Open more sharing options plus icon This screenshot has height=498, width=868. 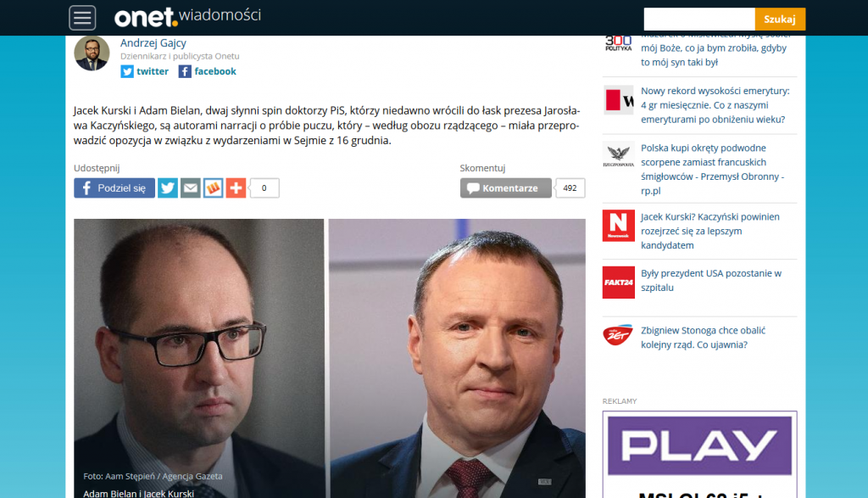(x=236, y=188)
